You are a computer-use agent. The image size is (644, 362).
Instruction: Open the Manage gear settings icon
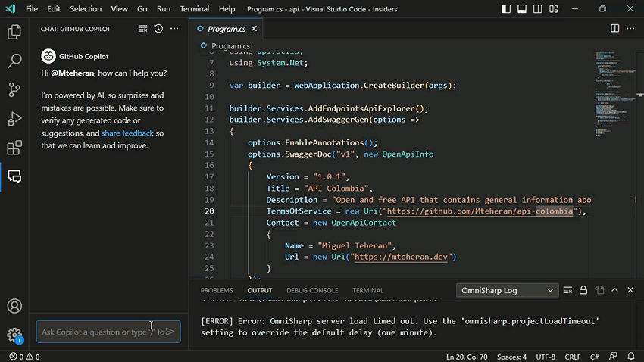coord(14,335)
